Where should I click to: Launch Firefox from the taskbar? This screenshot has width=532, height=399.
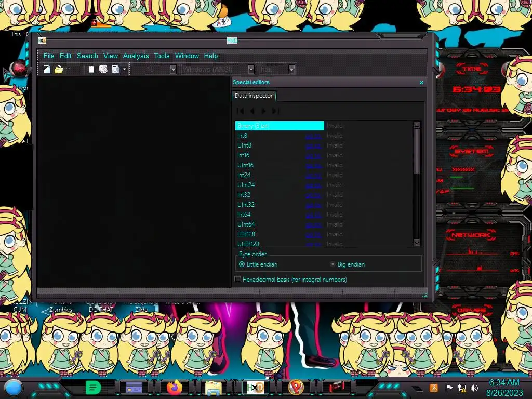click(x=175, y=388)
